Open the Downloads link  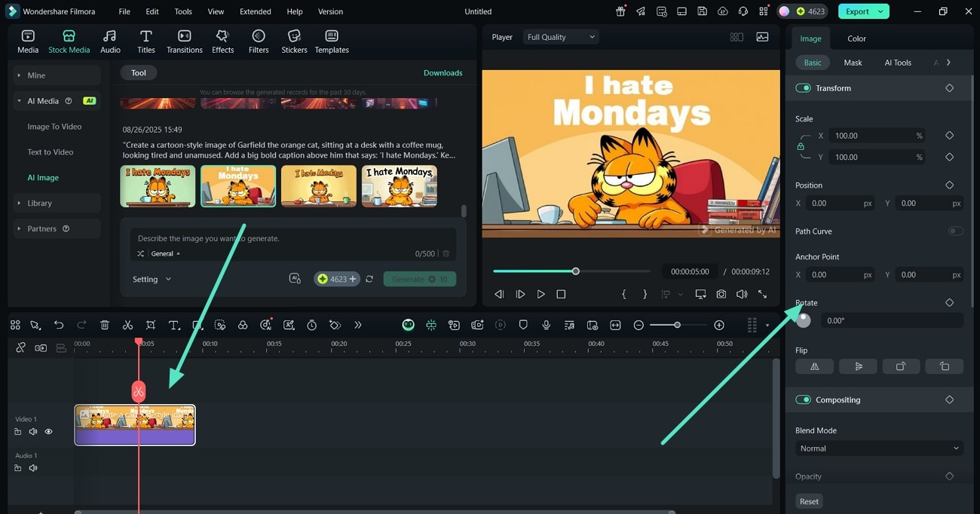tap(443, 73)
